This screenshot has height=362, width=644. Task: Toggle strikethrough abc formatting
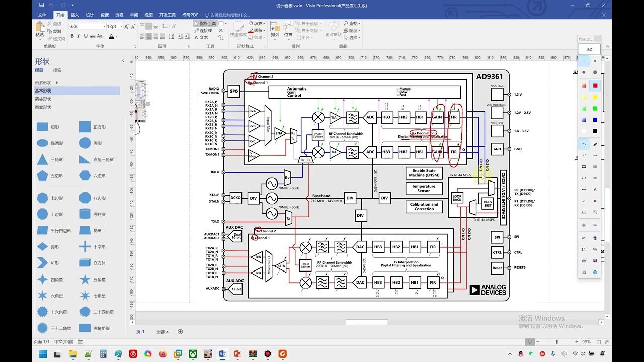click(93, 36)
